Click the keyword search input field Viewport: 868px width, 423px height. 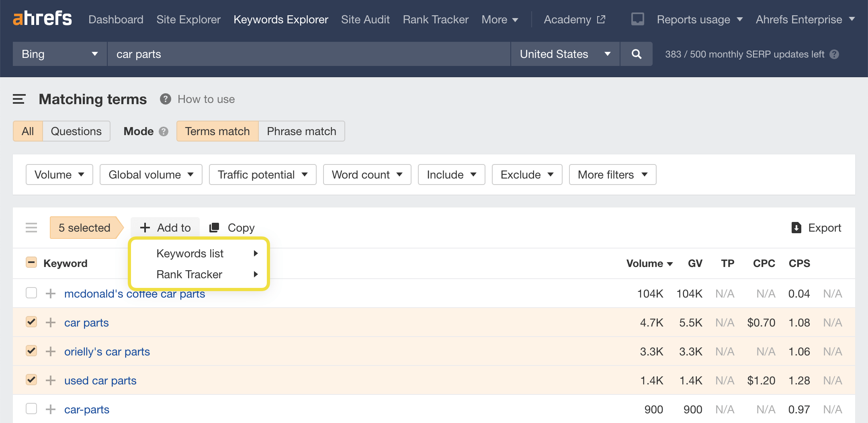point(309,54)
